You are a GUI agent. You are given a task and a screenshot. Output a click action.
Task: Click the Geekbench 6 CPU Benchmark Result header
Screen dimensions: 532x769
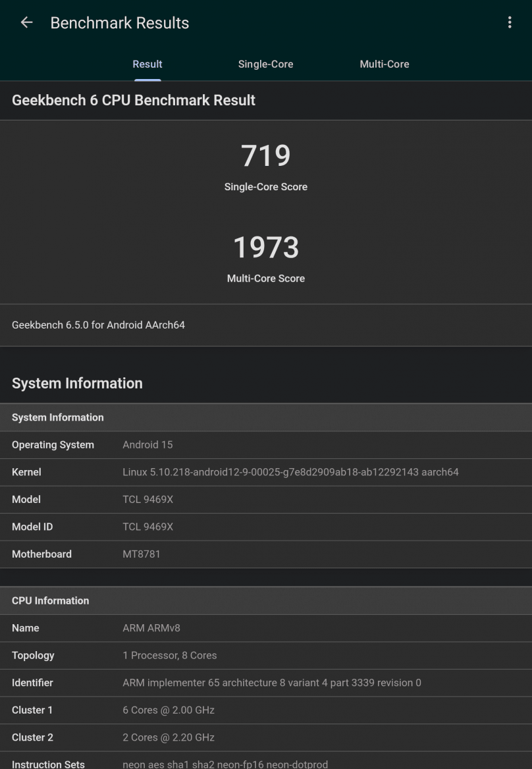134,100
